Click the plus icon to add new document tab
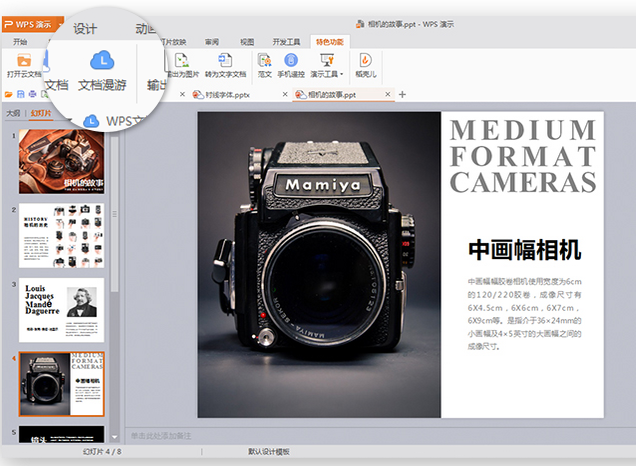 coord(402,94)
